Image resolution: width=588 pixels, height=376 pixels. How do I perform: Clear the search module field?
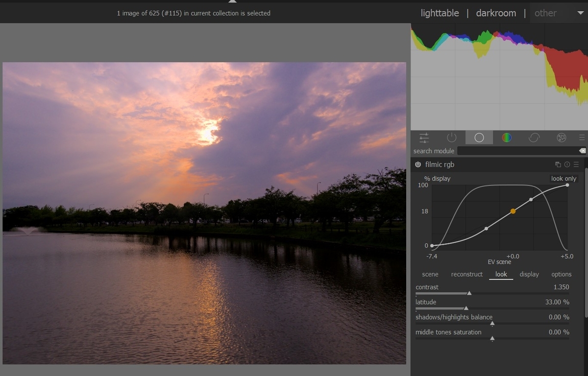[x=582, y=151]
